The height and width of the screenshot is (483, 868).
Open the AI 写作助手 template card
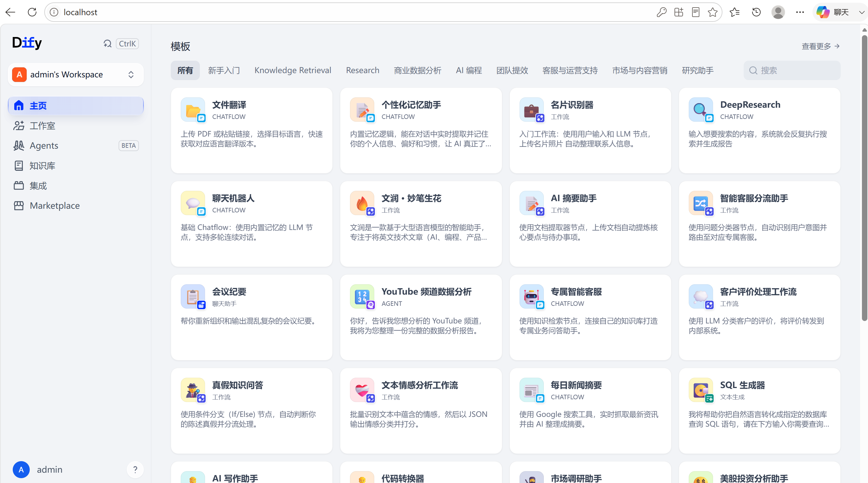pyautogui.click(x=251, y=472)
